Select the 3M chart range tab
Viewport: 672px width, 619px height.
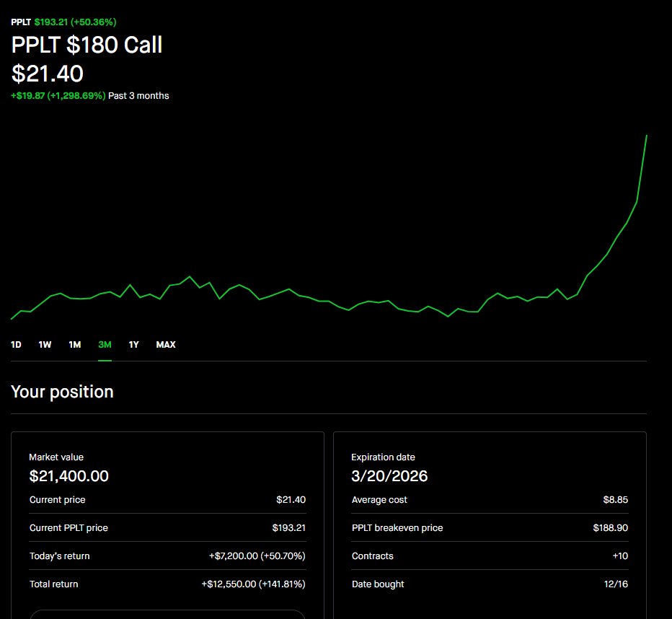pos(105,345)
